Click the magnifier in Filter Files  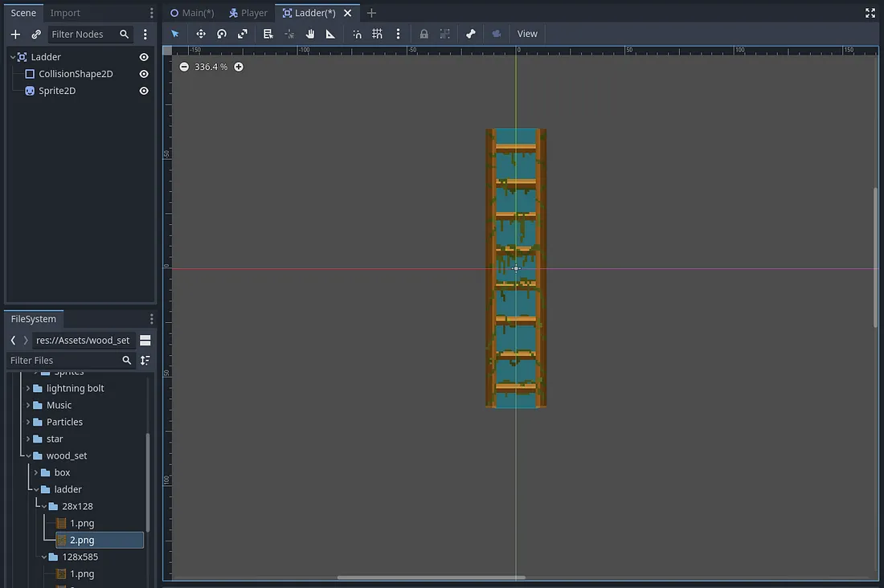(126, 360)
